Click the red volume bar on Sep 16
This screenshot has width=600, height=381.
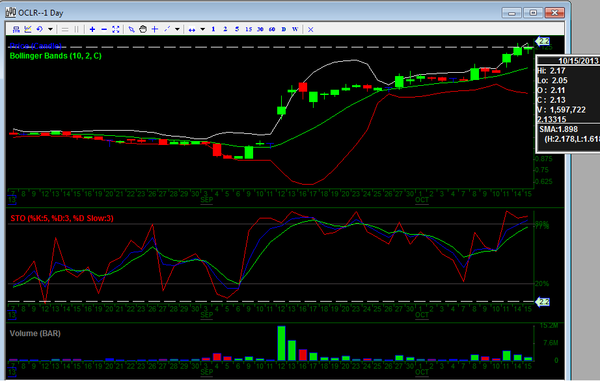[303, 355]
